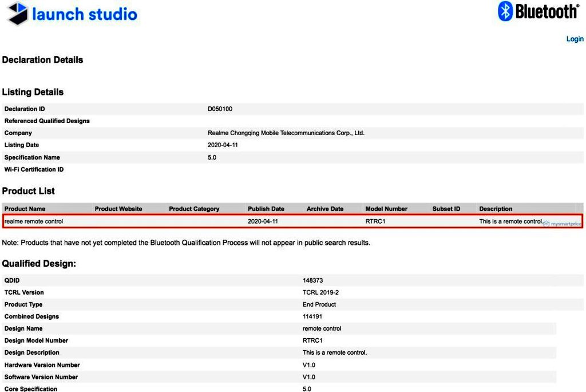Screen dimensions: 586x392
Task: Click the QDID label
Action: coord(12,280)
